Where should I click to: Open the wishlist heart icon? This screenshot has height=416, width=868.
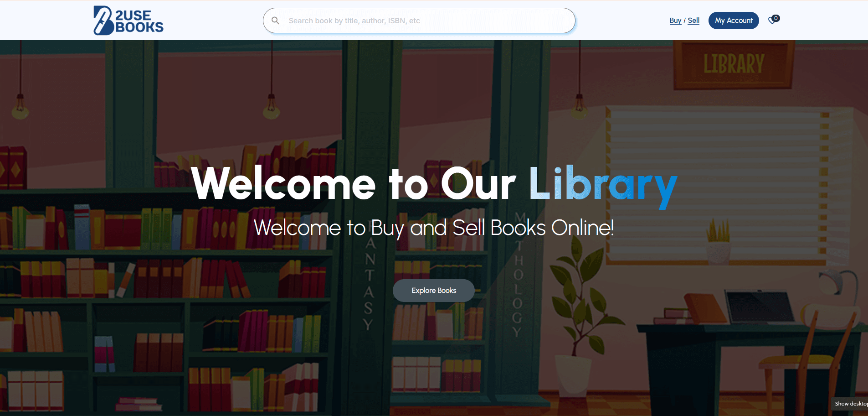pyautogui.click(x=772, y=21)
